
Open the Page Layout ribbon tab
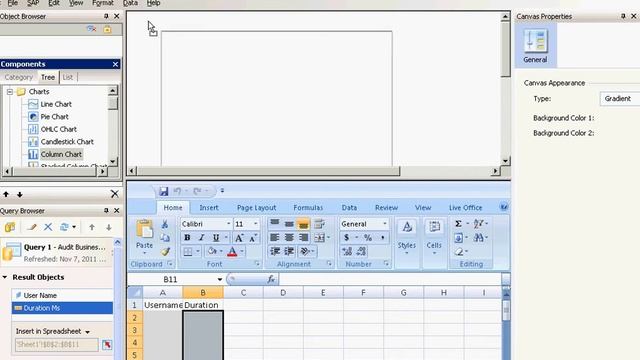click(256, 208)
